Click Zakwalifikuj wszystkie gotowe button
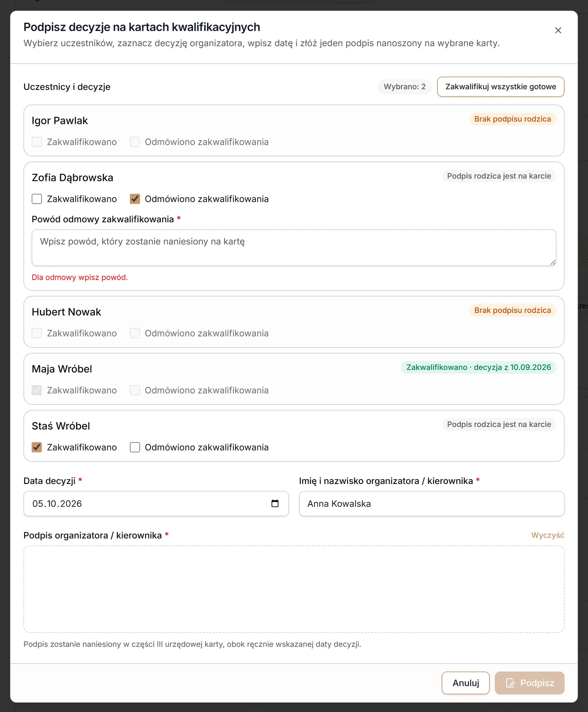Screen dimensions: 588x712 [501, 87]
